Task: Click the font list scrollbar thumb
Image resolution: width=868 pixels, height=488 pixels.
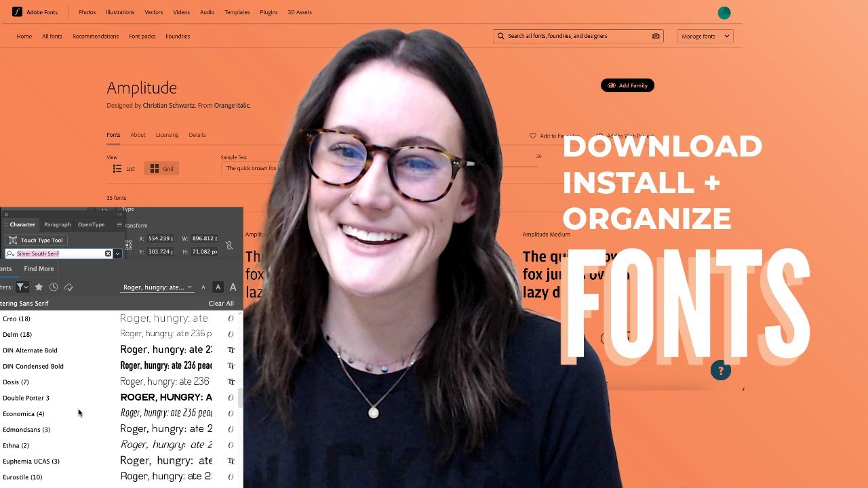Action: 239,398
